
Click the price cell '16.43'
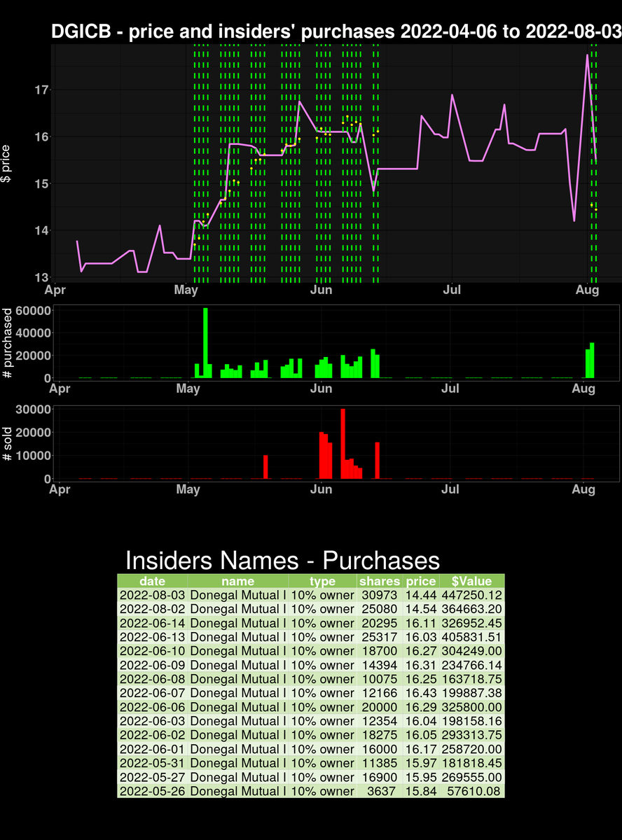(x=421, y=693)
